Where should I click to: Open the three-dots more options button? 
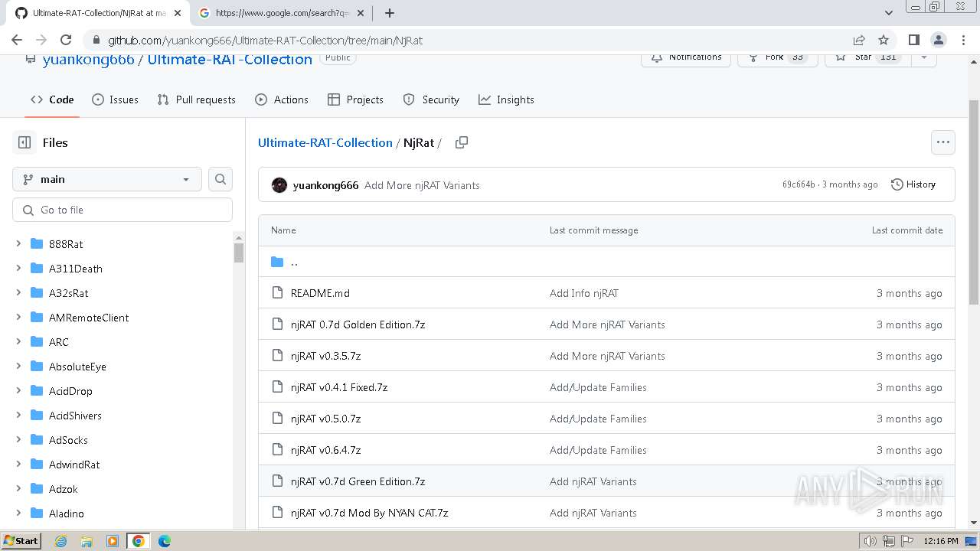pos(942,142)
